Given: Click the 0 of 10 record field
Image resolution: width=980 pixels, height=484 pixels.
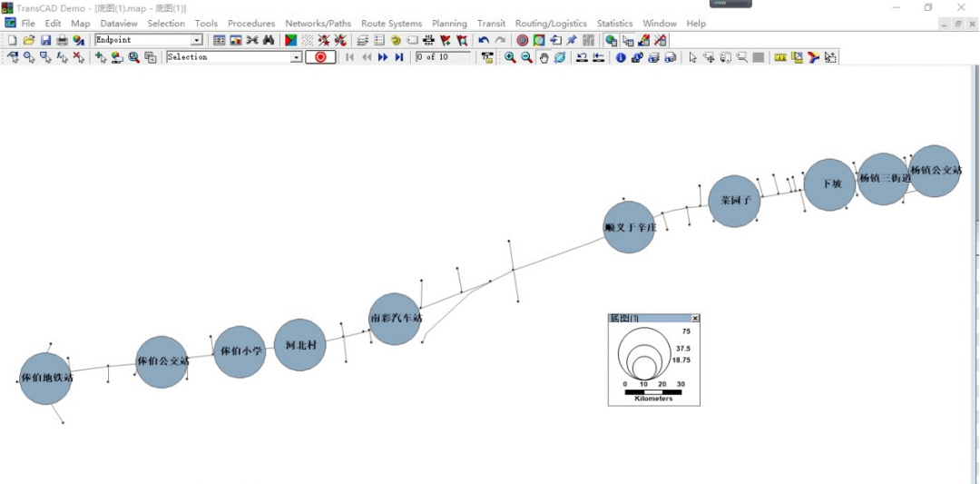Looking at the screenshot, I should [x=443, y=57].
